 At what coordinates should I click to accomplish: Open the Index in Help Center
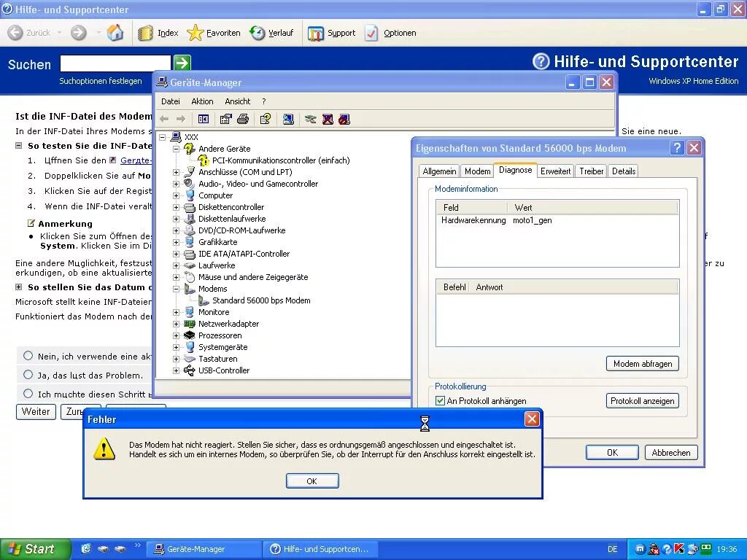coord(158,33)
